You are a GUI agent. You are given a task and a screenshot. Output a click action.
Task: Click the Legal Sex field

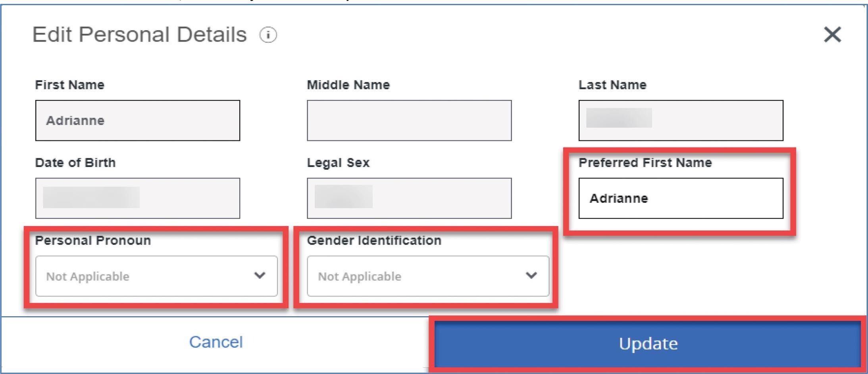[409, 198]
